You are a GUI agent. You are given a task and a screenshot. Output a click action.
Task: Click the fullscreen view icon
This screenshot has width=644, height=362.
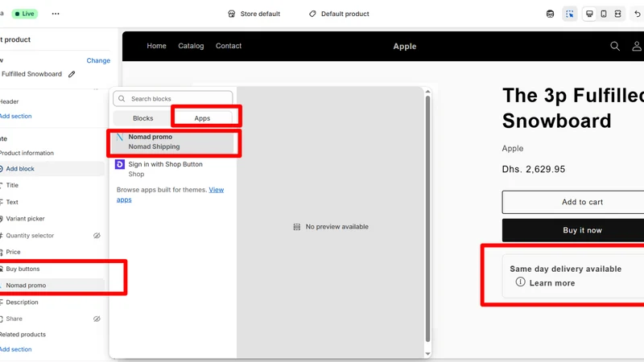point(617,14)
